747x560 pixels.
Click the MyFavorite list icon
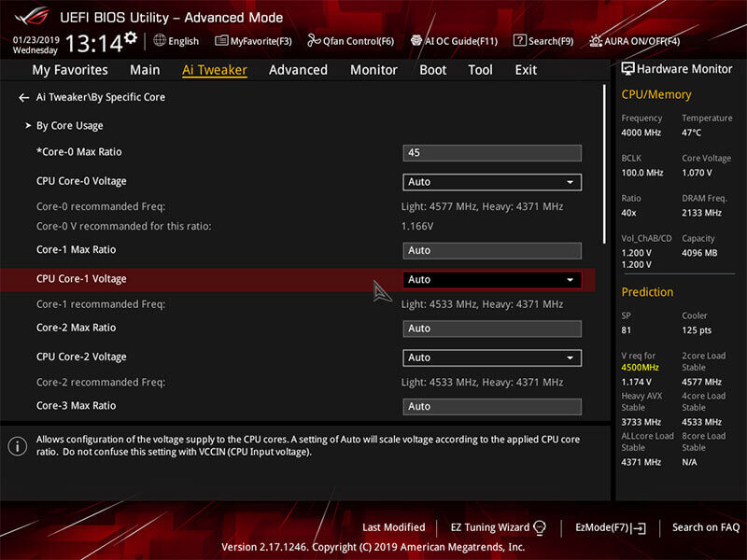(x=221, y=40)
